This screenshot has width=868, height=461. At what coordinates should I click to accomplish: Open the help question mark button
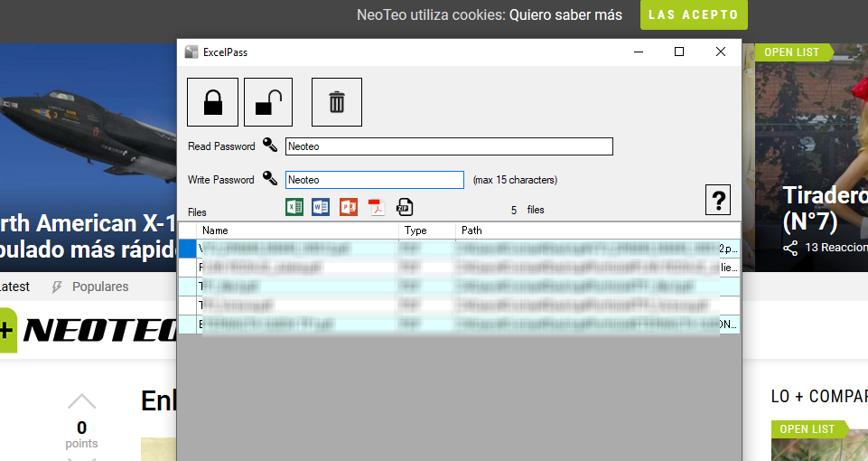pyautogui.click(x=718, y=200)
